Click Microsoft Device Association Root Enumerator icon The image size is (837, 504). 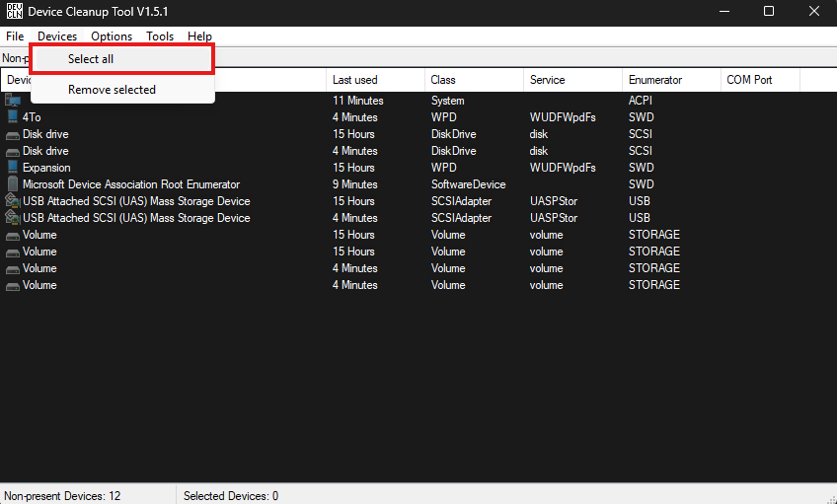point(13,184)
